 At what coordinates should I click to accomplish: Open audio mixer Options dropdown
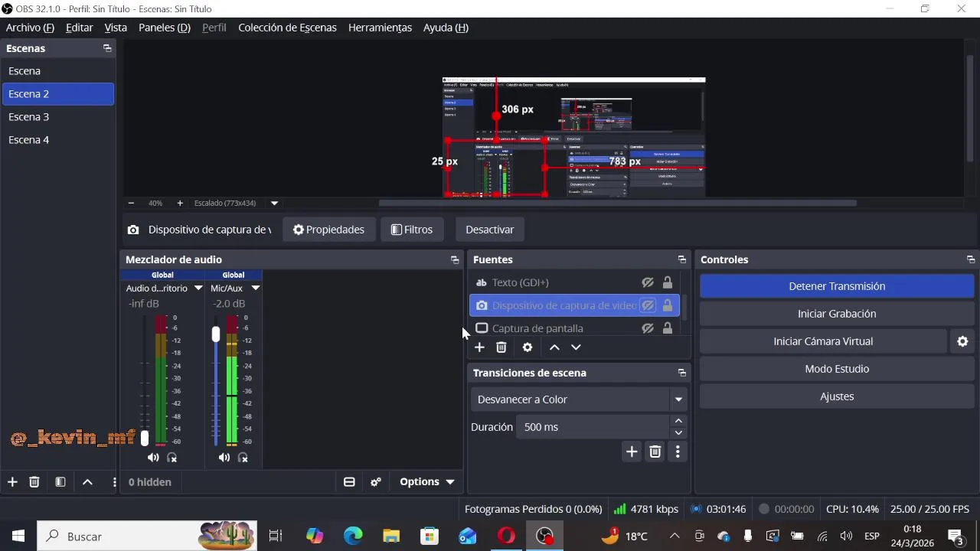[x=427, y=482]
